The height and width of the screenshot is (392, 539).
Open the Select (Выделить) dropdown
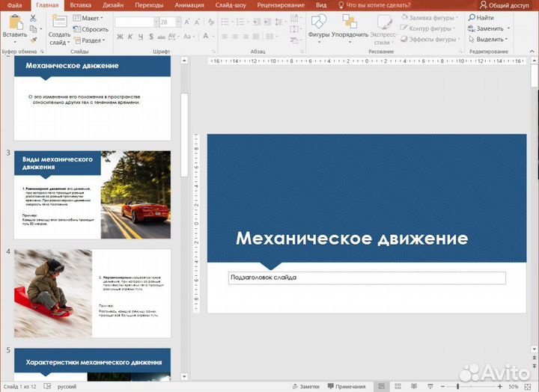[488, 39]
